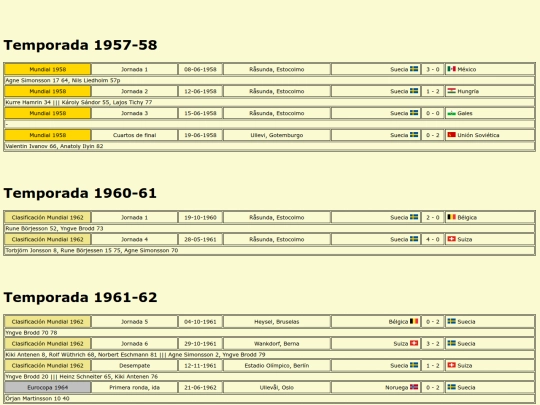Click the Gales flag icon
The height and width of the screenshot is (405, 540).
click(451, 113)
